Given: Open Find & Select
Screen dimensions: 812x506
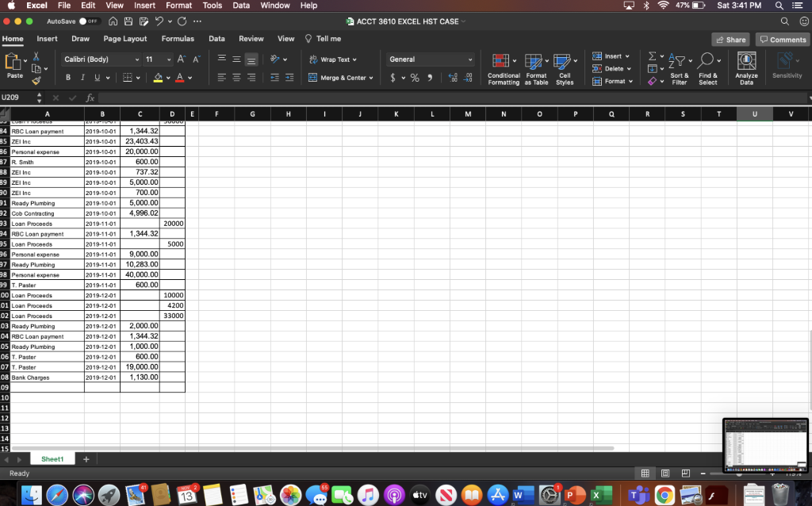Looking at the screenshot, I should (x=707, y=69).
